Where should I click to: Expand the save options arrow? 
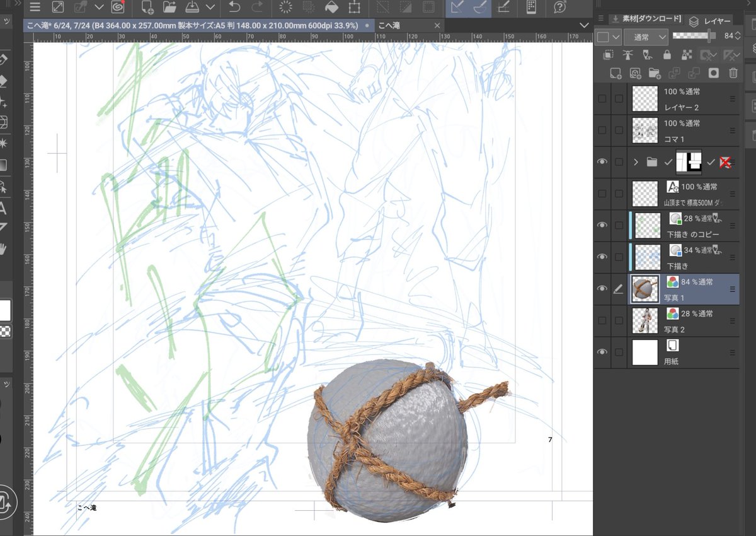210,8
